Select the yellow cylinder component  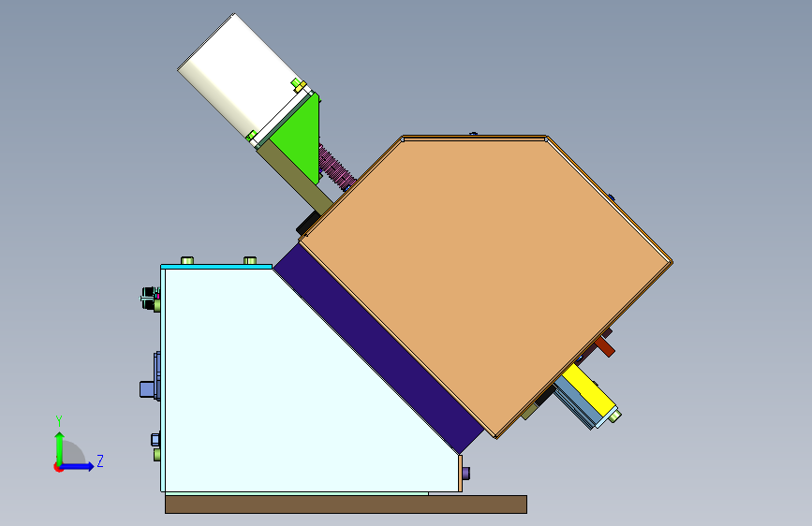(x=589, y=390)
